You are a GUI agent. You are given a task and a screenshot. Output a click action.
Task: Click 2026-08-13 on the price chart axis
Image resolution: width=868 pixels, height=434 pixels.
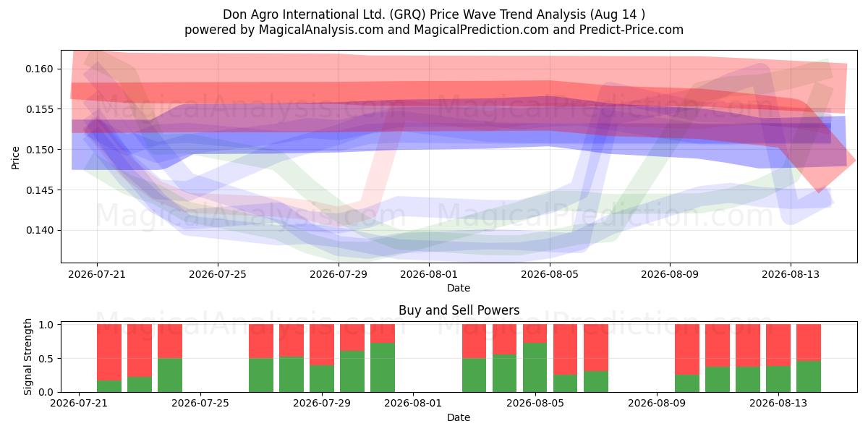[x=791, y=274]
